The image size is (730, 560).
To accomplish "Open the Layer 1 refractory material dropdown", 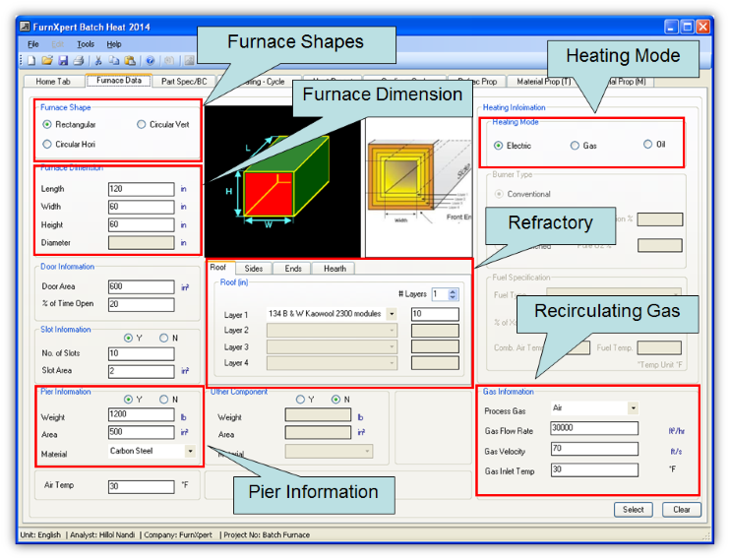I will pyautogui.click(x=392, y=314).
